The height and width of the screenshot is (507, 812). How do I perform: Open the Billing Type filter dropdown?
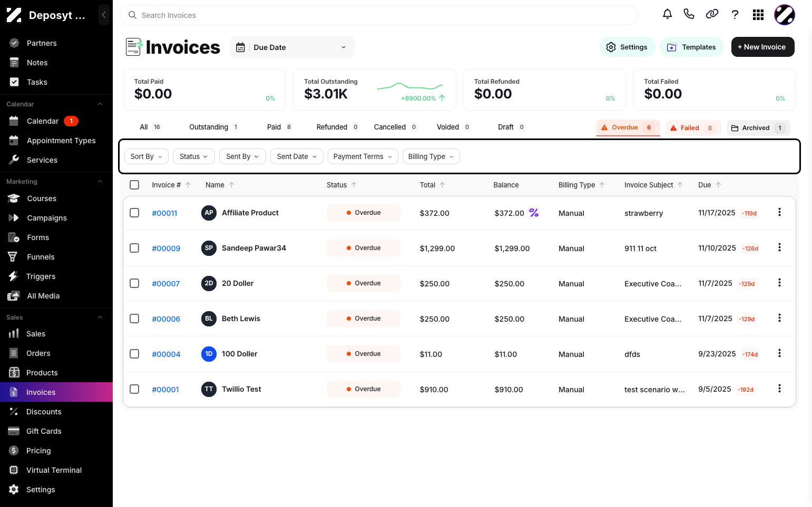click(431, 156)
